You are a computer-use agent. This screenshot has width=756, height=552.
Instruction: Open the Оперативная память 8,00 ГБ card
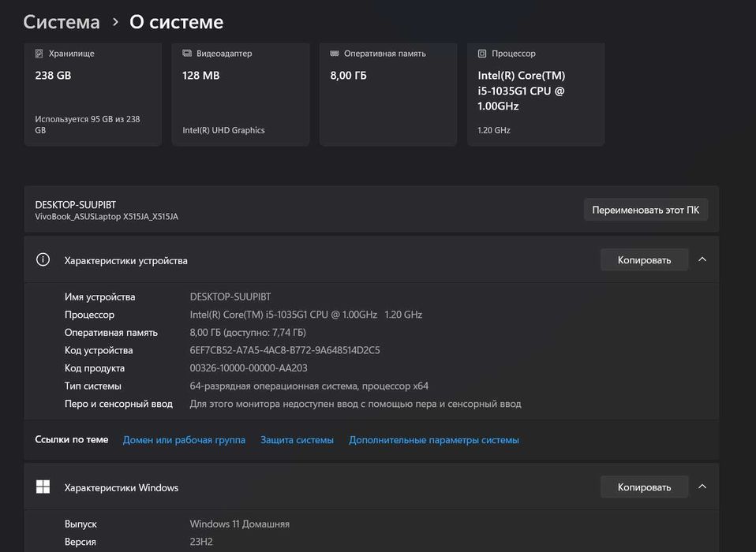(x=388, y=95)
